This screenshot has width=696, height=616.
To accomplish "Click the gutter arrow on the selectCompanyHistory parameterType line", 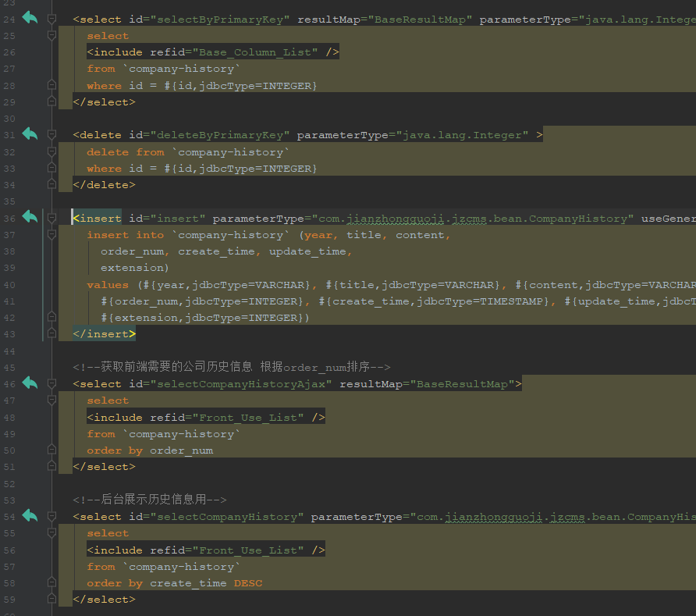I will coord(30,515).
